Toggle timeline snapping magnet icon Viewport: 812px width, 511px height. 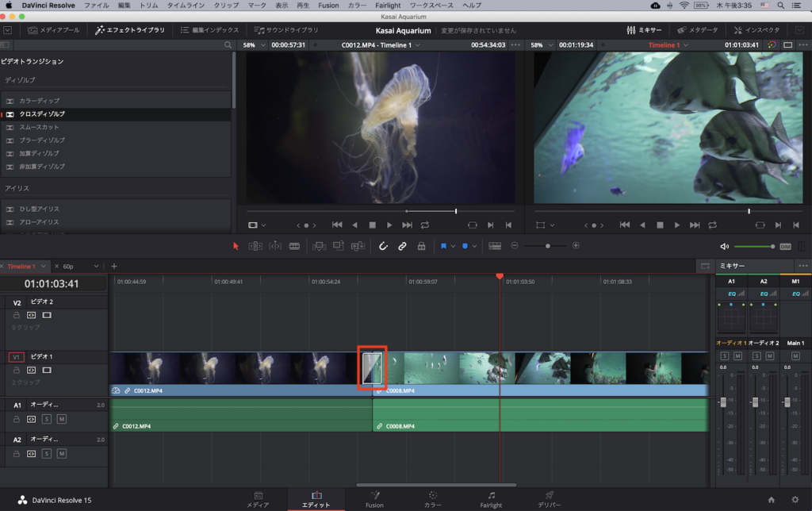point(383,246)
